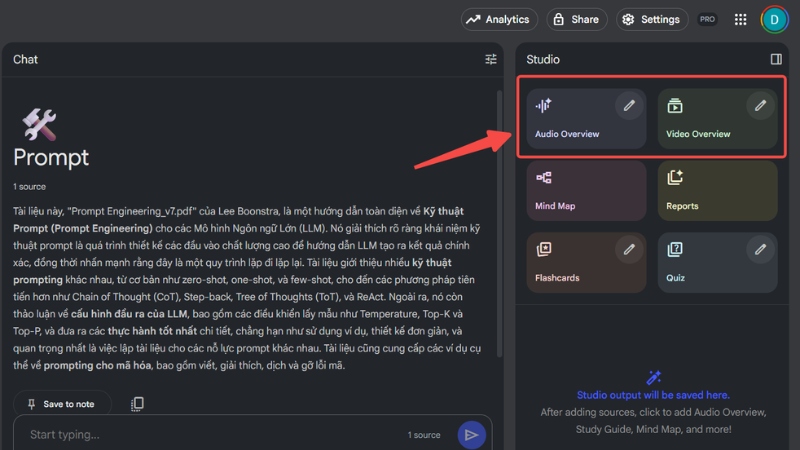Customize Video Overview with pencil icon
This screenshot has height=450, width=800.
761,105
